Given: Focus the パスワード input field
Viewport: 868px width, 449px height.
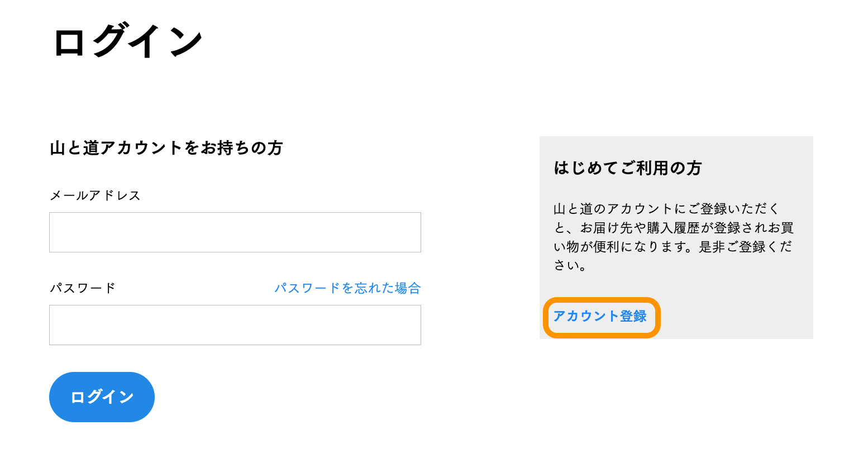Looking at the screenshot, I should pos(235,325).
